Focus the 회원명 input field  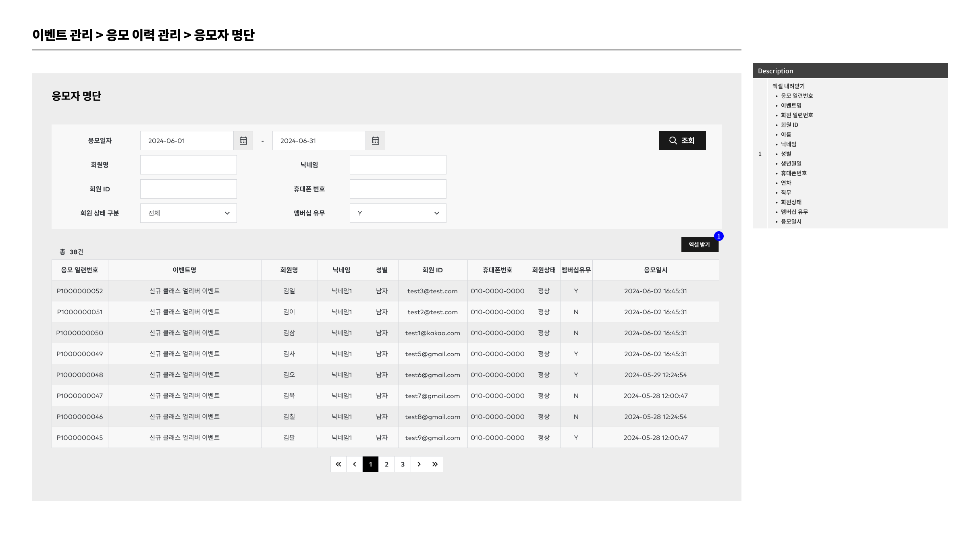(x=189, y=165)
